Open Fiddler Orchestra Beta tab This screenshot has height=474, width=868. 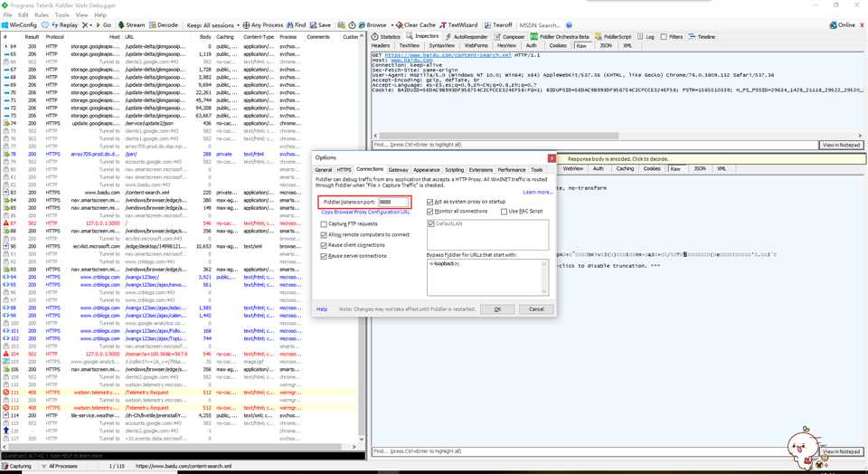coord(560,36)
